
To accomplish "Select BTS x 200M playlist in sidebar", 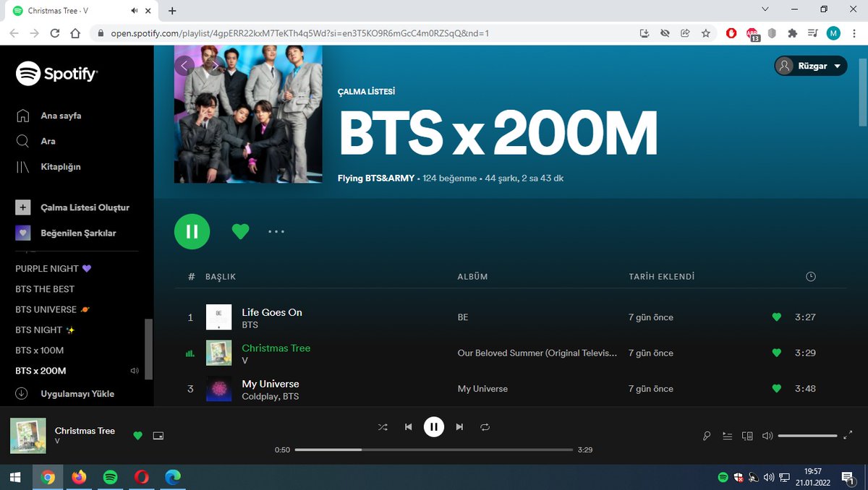I will pyautogui.click(x=41, y=371).
